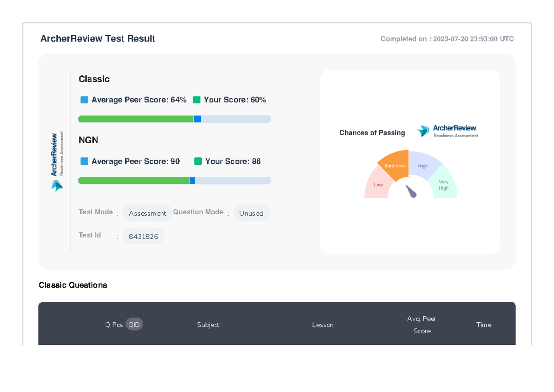
Task: Open the Unused question mode selector
Action: 252,213
